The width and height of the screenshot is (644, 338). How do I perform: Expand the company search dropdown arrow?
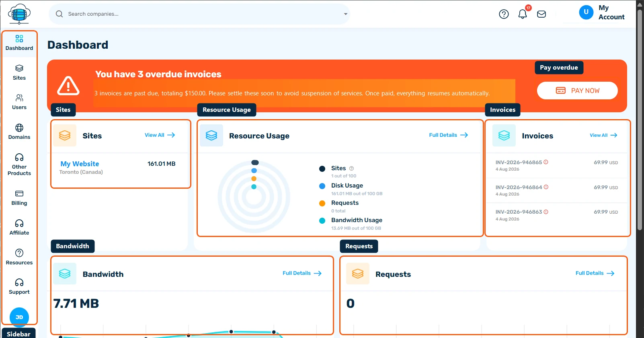[x=345, y=14]
